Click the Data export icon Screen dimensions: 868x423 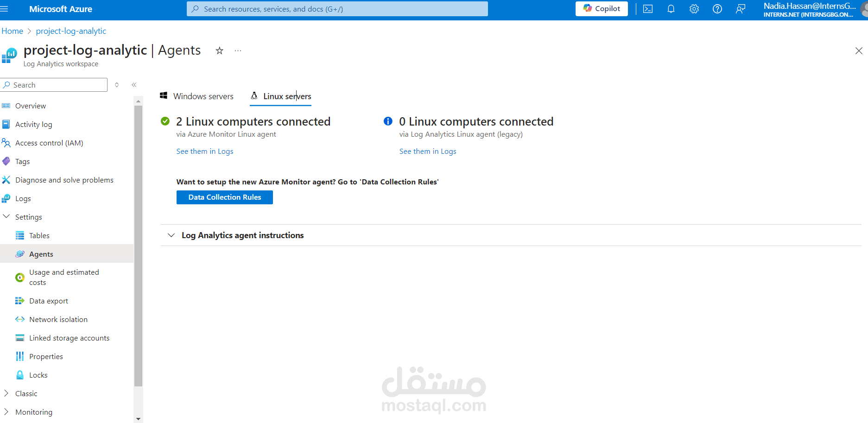pos(20,301)
